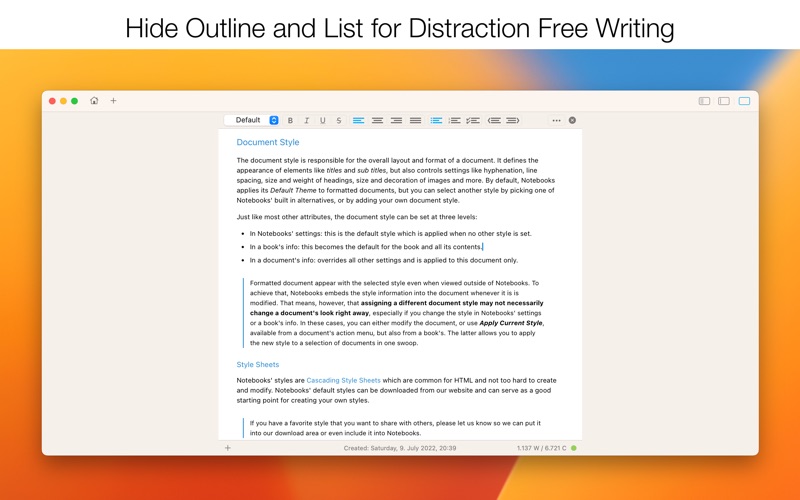
Task: Toggle italic formatting
Action: tap(307, 120)
